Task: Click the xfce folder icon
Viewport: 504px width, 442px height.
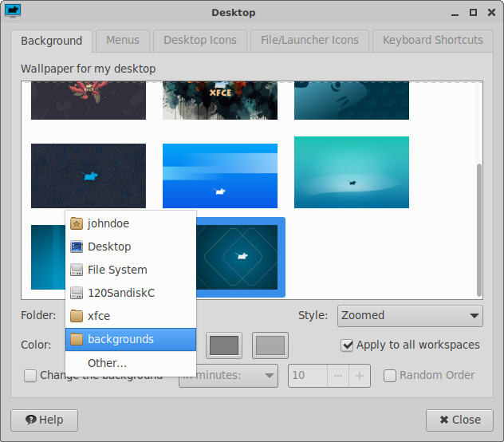Action: pyautogui.click(x=77, y=316)
